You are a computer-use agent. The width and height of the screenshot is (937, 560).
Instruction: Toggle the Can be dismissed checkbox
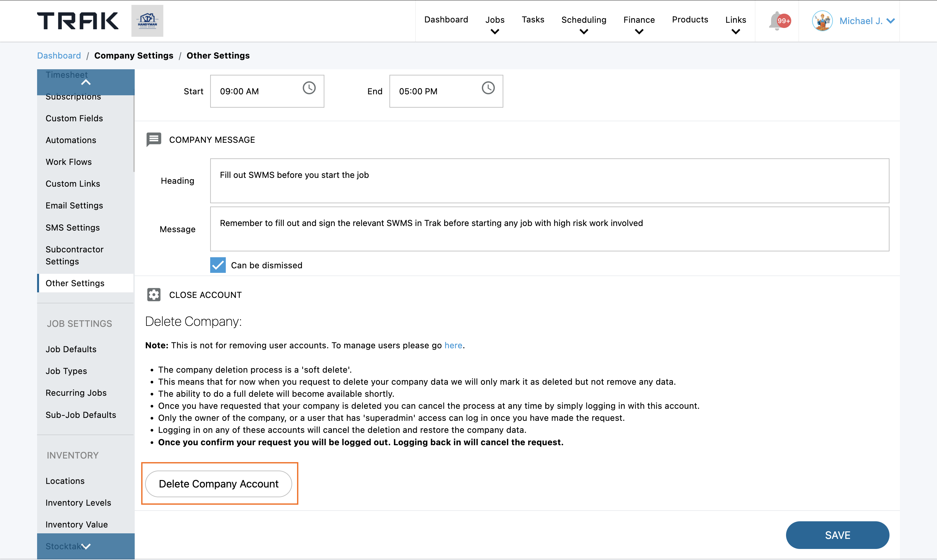[x=218, y=265]
